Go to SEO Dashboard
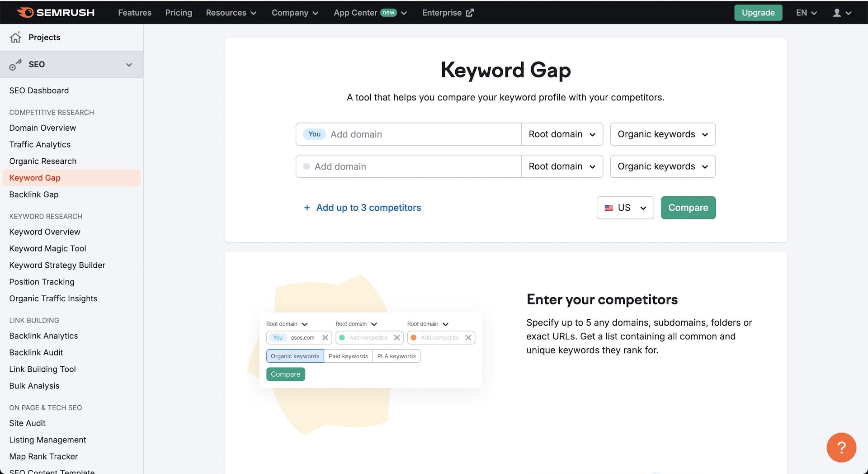The width and height of the screenshot is (868, 474). point(39,90)
